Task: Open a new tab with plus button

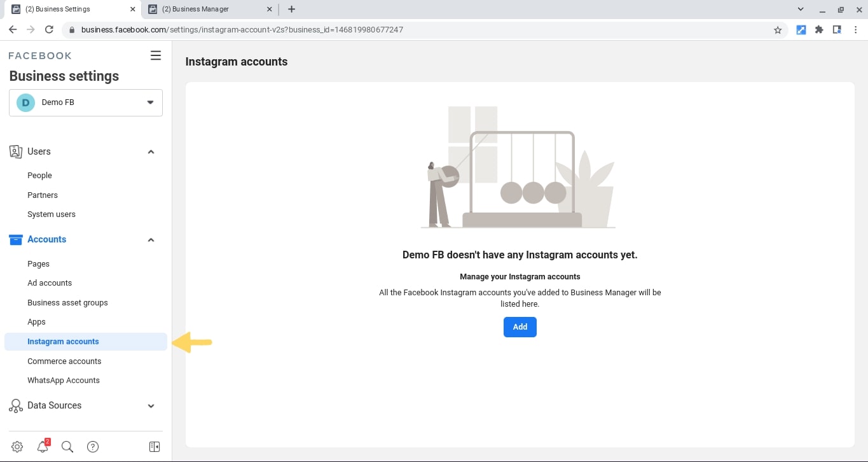Action: click(291, 9)
